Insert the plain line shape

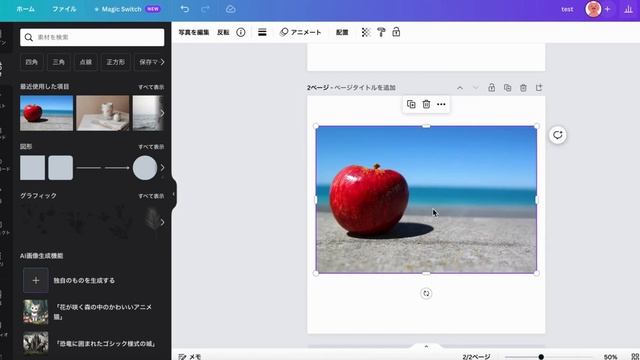(x=89, y=168)
